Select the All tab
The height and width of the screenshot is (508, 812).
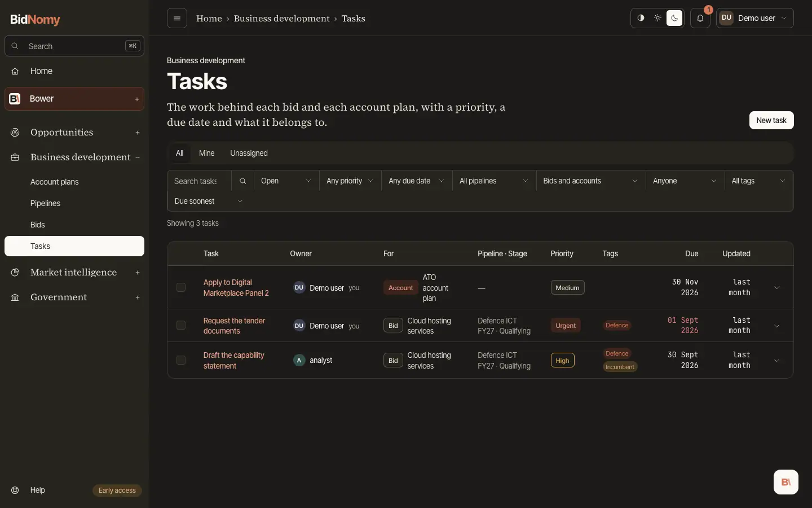point(179,153)
